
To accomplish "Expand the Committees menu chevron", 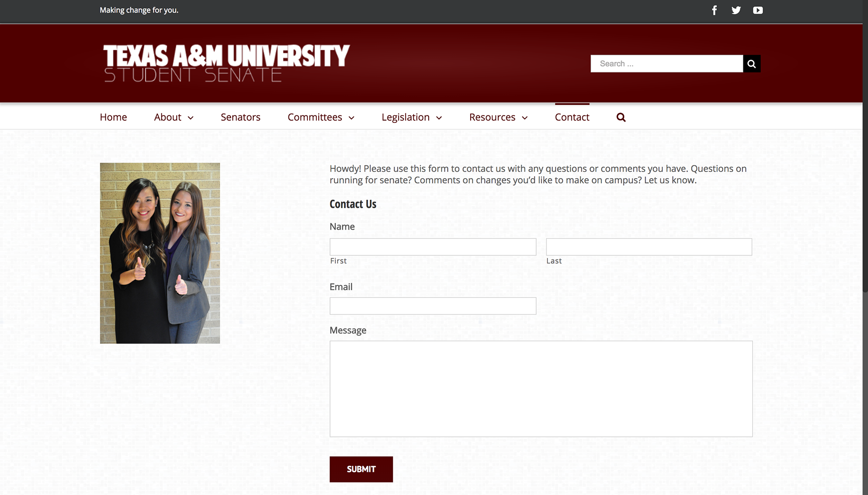I will (x=351, y=118).
